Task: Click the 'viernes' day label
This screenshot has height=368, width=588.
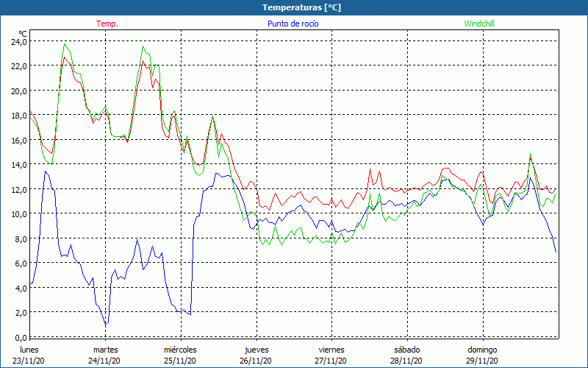Action: pos(331,350)
